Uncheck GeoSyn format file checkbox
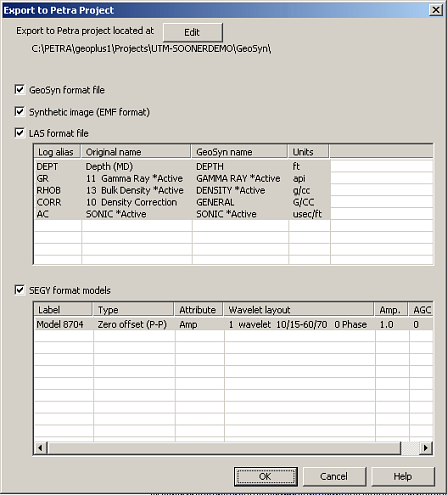The height and width of the screenshot is (495, 447). pyautogui.click(x=20, y=90)
